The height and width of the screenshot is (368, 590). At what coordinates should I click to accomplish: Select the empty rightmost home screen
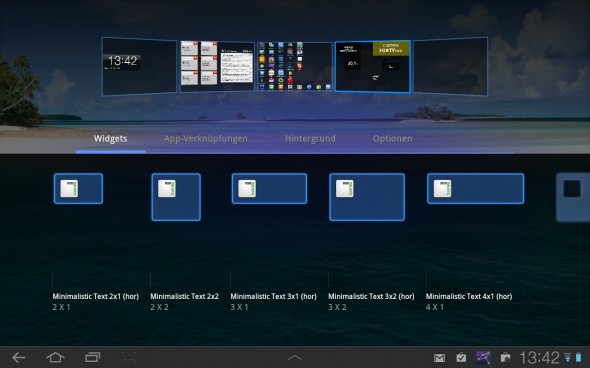coord(450,66)
